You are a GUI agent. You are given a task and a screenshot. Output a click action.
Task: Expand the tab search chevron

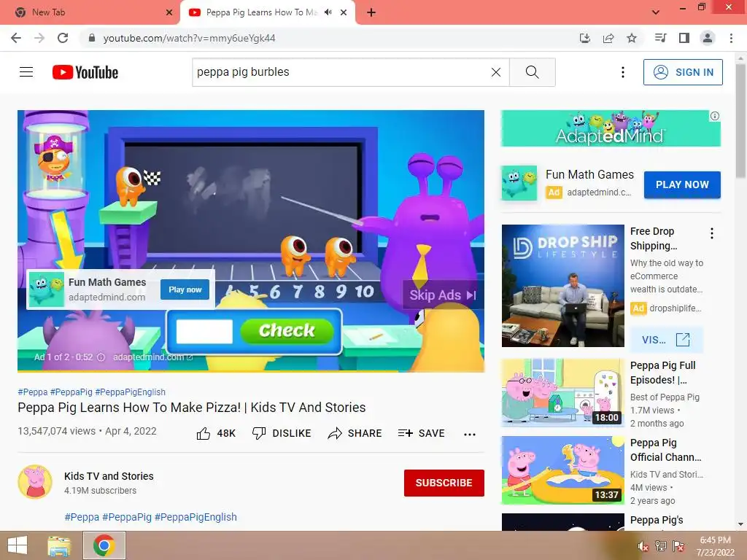656,12
